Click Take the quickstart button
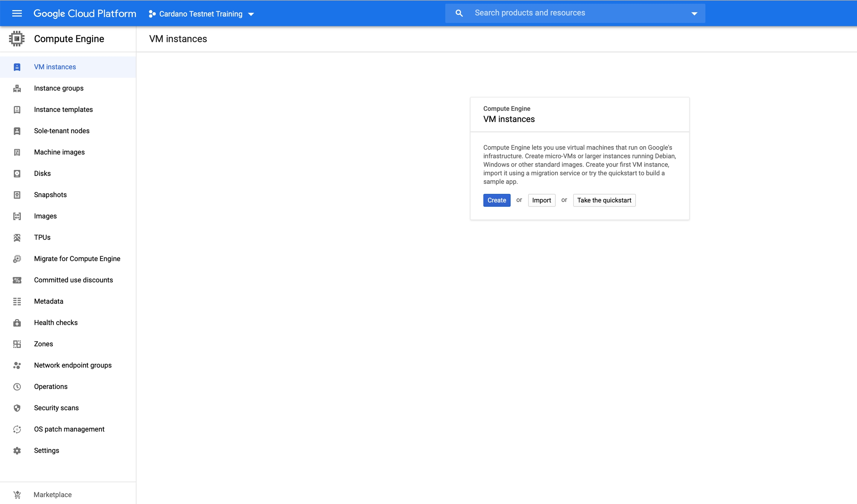 point(604,200)
